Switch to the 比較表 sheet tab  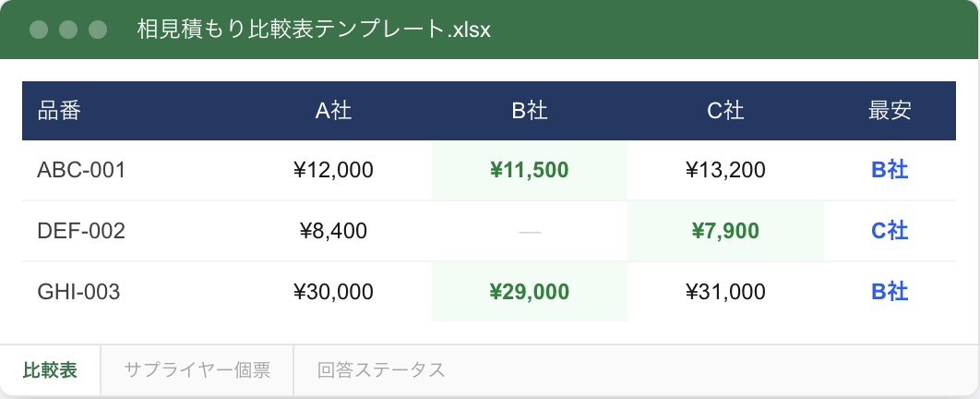click(x=50, y=370)
